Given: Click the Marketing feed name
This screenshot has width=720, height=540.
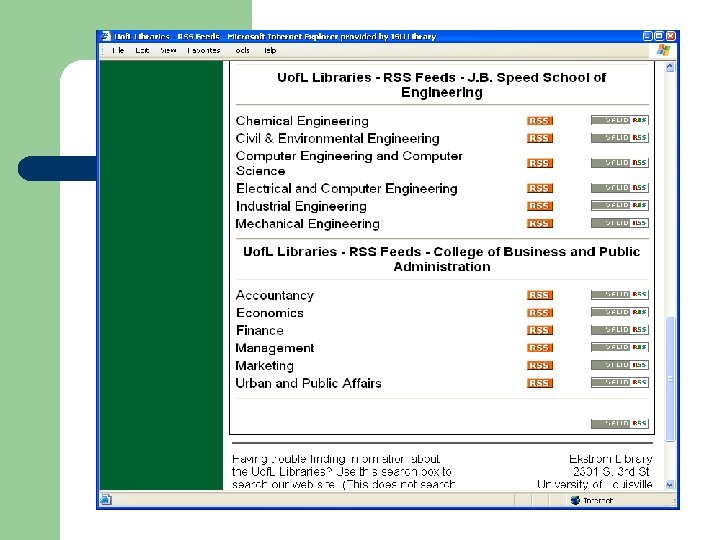Looking at the screenshot, I should click(x=264, y=366).
